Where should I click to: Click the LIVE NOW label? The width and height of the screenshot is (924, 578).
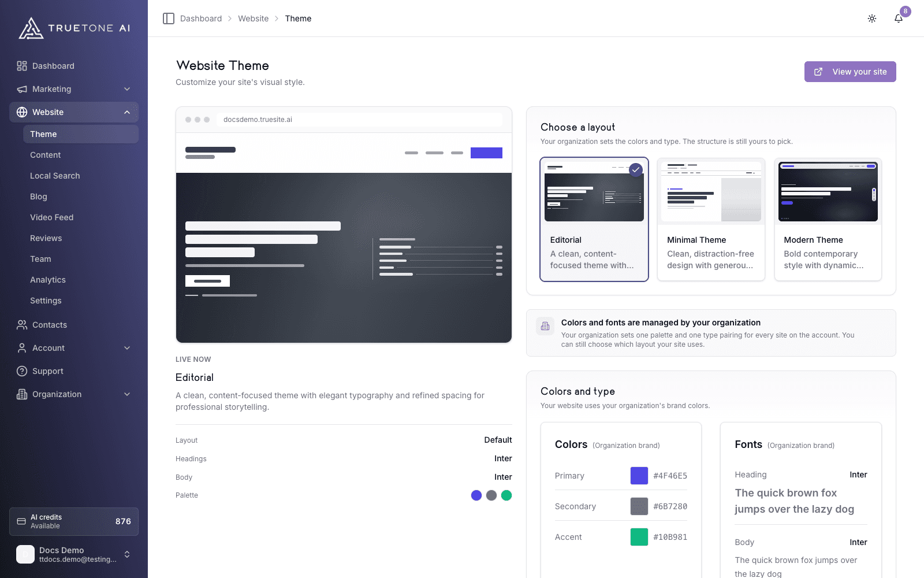pyautogui.click(x=193, y=360)
